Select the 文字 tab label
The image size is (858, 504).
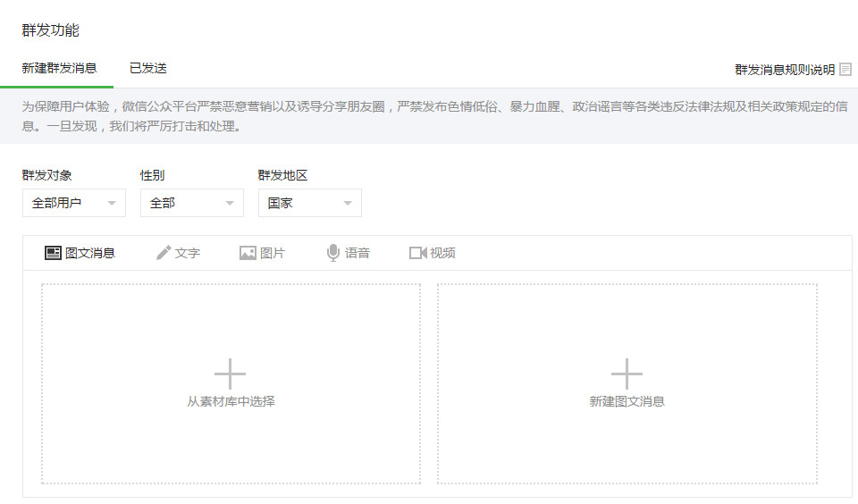[187, 253]
